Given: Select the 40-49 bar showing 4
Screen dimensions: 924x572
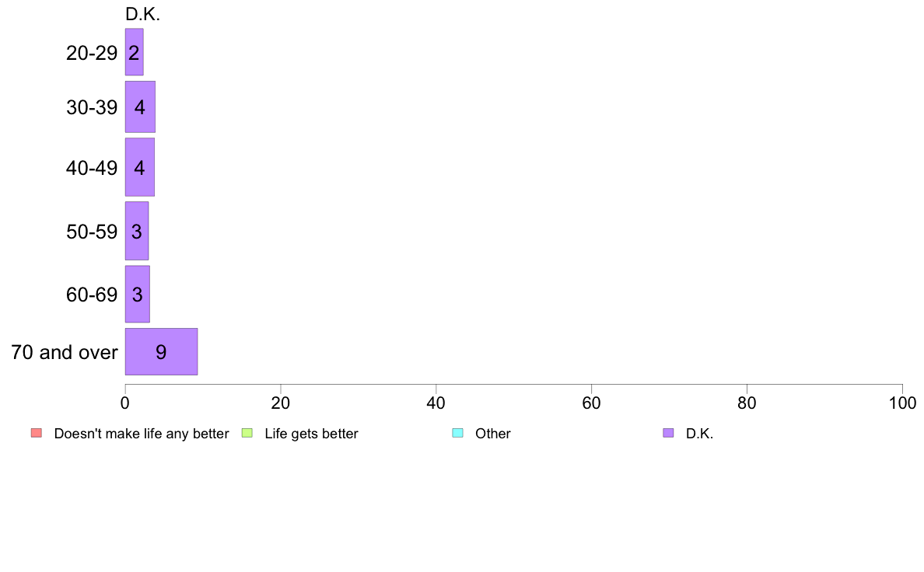Looking at the screenshot, I should tap(140, 167).
